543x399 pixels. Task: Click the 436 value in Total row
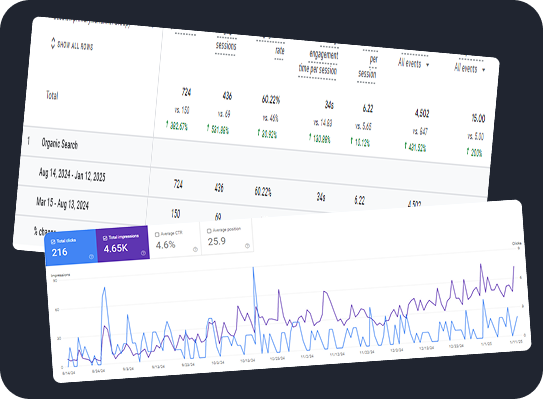(x=227, y=96)
